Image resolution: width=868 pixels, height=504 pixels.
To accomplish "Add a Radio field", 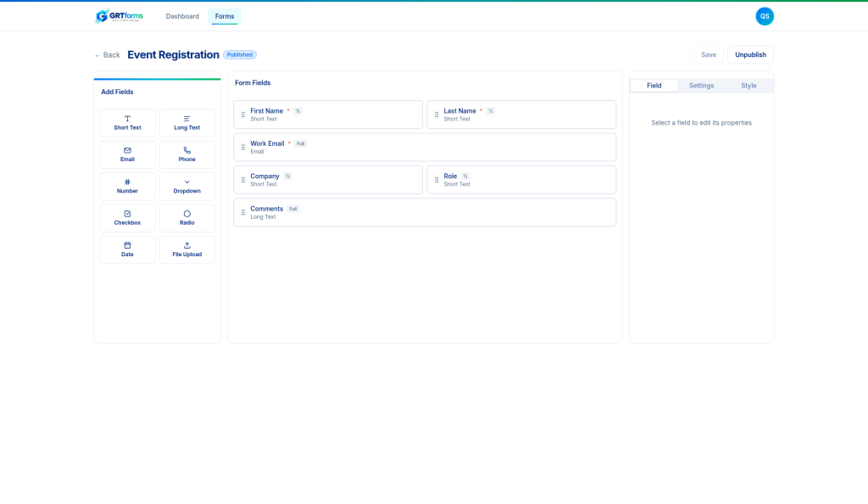I will point(187,218).
